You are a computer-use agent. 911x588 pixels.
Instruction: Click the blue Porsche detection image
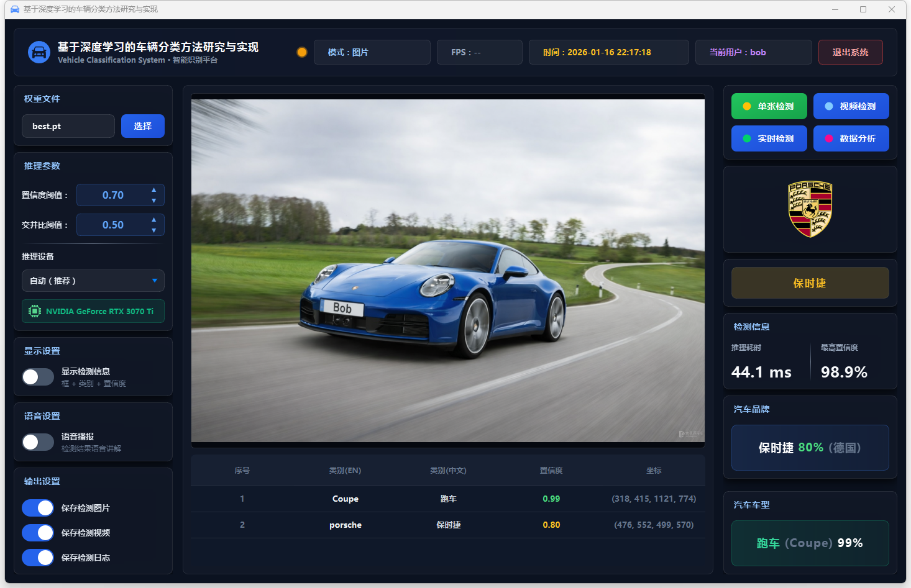(x=448, y=271)
